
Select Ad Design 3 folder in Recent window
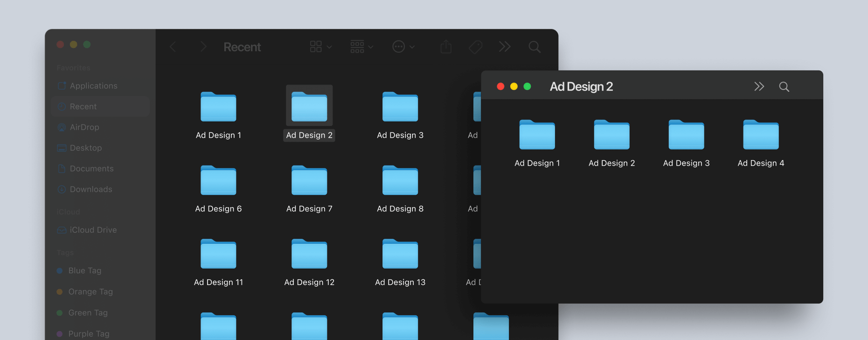[x=400, y=107]
